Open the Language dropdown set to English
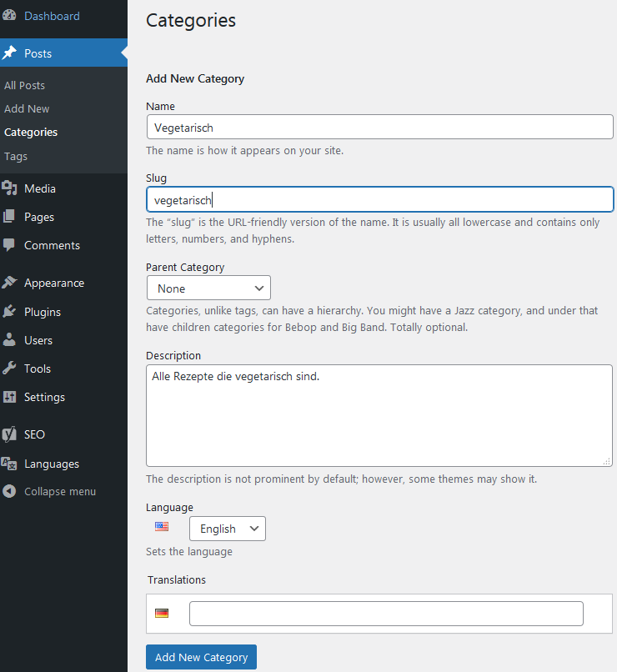The height and width of the screenshot is (672, 617). tap(228, 529)
